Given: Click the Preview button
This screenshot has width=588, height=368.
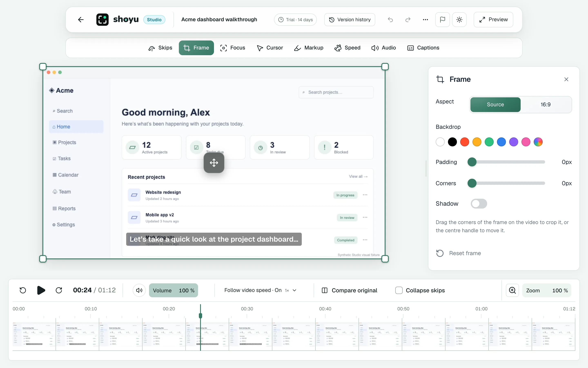Looking at the screenshot, I should pyautogui.click(x=493, y=19).
